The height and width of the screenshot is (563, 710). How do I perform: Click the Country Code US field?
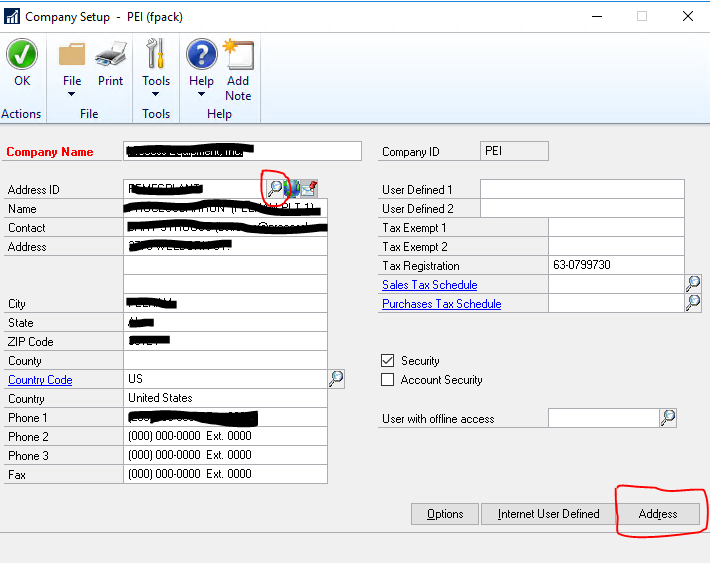point(225,379)
